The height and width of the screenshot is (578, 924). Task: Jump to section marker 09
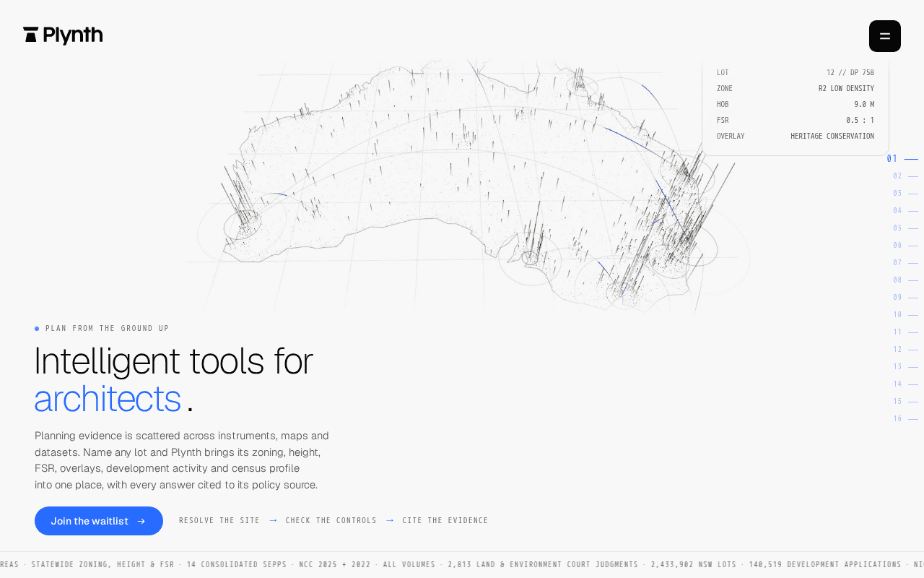(x=905, y=298)
